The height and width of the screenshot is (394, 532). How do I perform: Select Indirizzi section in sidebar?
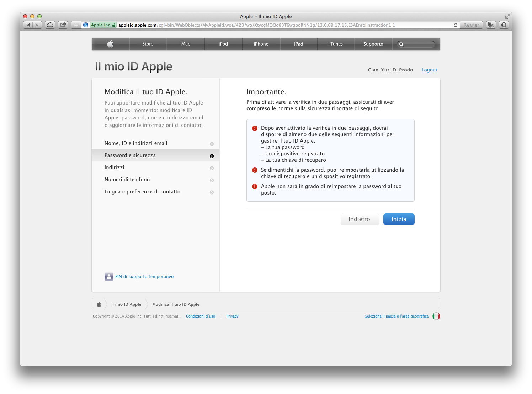[x=155, y=167]
